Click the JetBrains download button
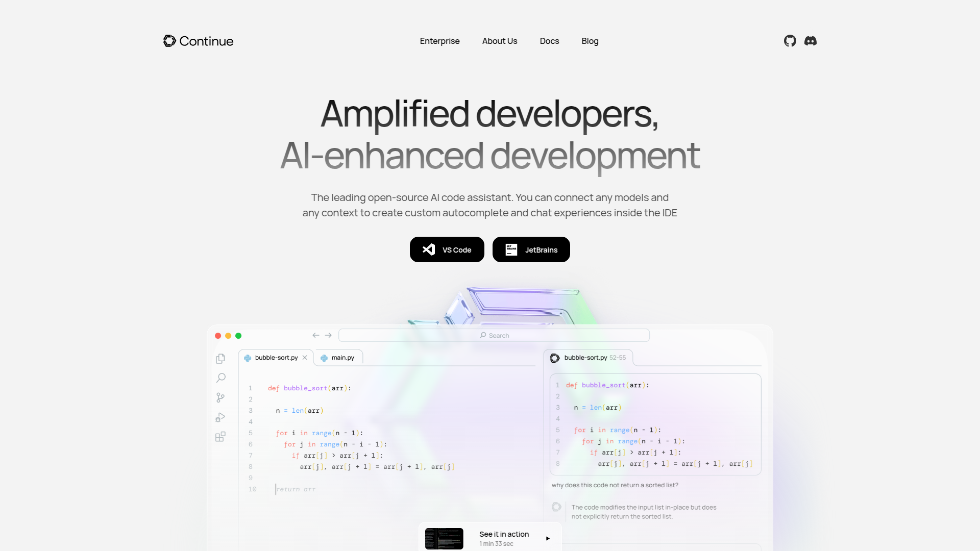Viewport: 980px width, 551px height. point(531,249)
